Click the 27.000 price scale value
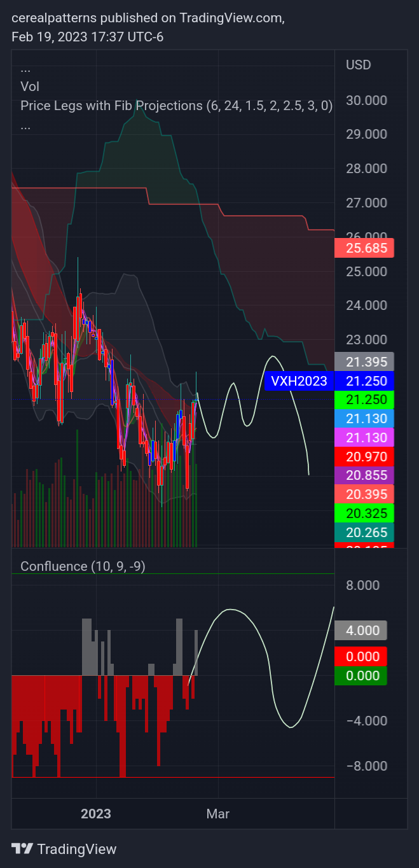The height and width of the screenshot is (868, 419). (x=367, y=203)
